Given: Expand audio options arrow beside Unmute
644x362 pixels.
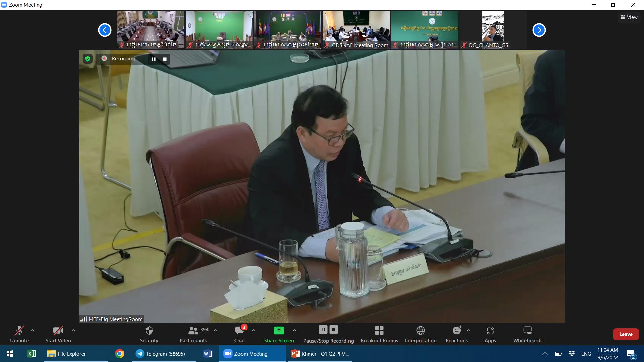Looking at the screenshot, I should tap(33, 330).
